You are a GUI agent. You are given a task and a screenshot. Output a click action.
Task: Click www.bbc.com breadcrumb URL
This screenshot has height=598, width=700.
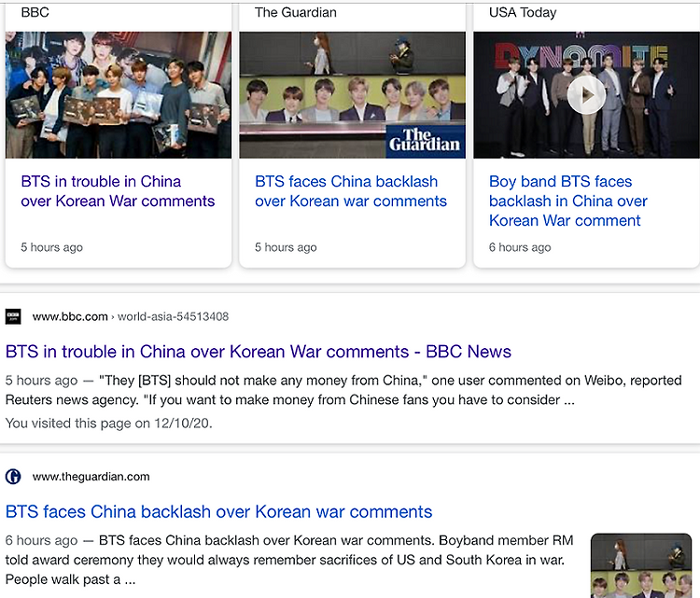[70, 317]
